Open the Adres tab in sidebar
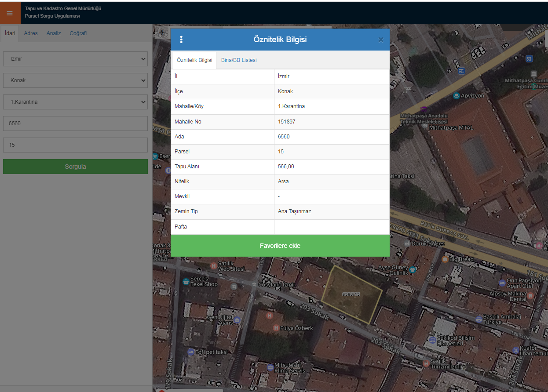 31,33
